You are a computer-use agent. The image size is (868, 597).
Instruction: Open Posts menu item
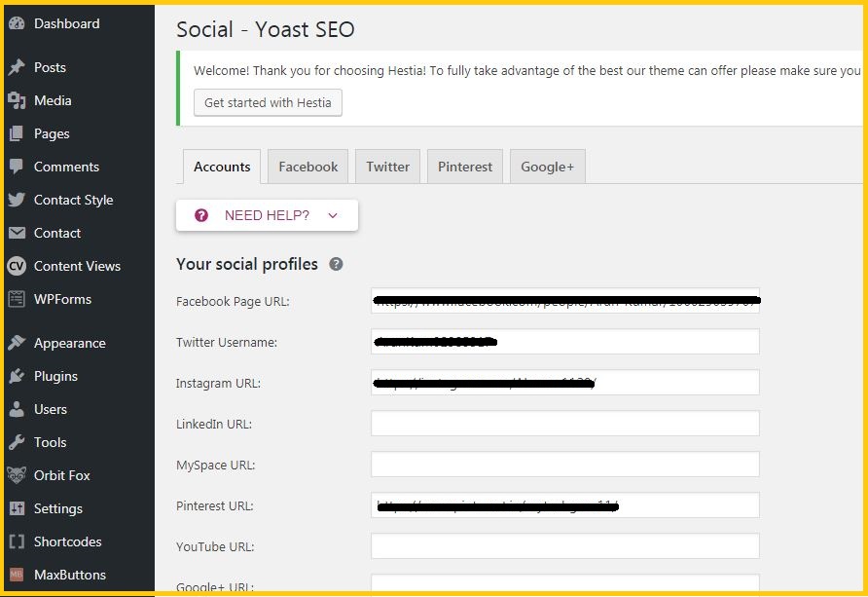click(79, 67)
